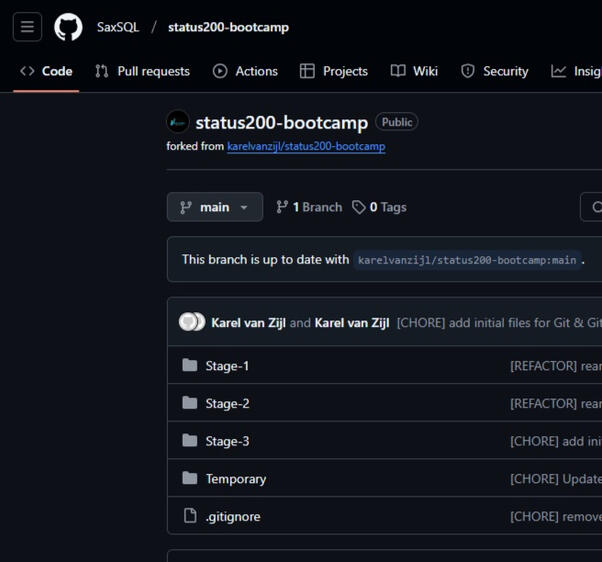
Task: Click the GitHub logo icon
Action: coord(68,27)
